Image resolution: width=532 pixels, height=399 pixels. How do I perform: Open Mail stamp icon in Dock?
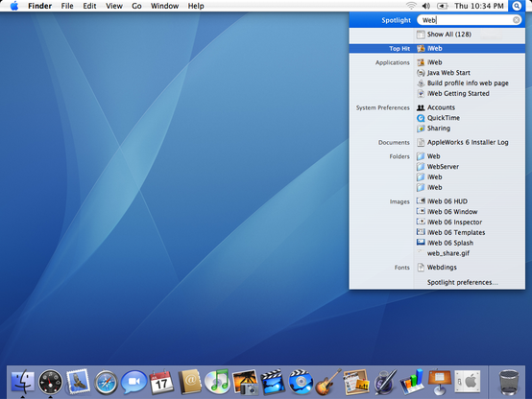click(79, 382)
